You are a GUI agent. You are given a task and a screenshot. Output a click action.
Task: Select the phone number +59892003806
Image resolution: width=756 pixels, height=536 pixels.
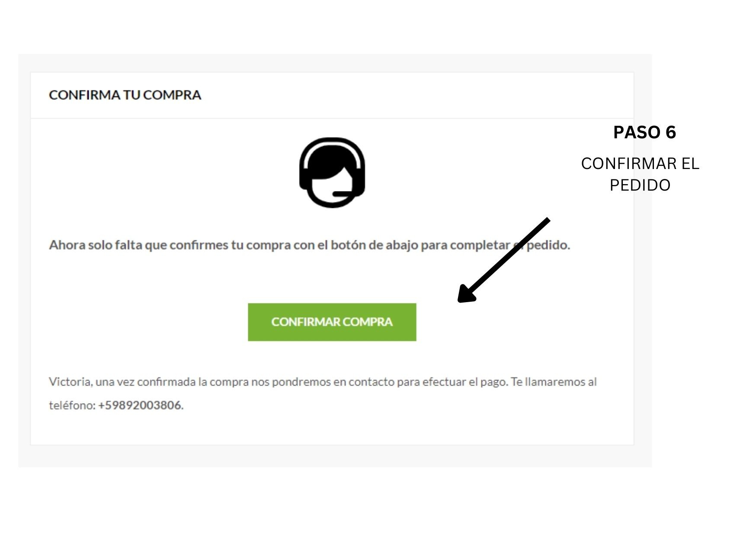[x=139, y=405]
